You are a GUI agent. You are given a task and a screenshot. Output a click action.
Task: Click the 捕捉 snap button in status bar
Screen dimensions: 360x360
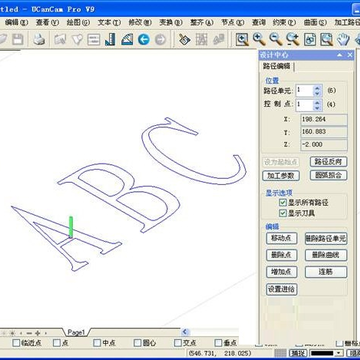point(298,353)
